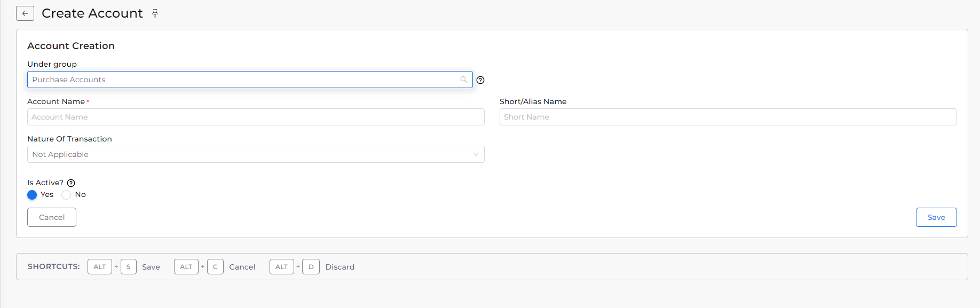Expand the Nature Of Transaction dropdown
This screenshot has width=980, height=308.
click(x=256, y=154)
